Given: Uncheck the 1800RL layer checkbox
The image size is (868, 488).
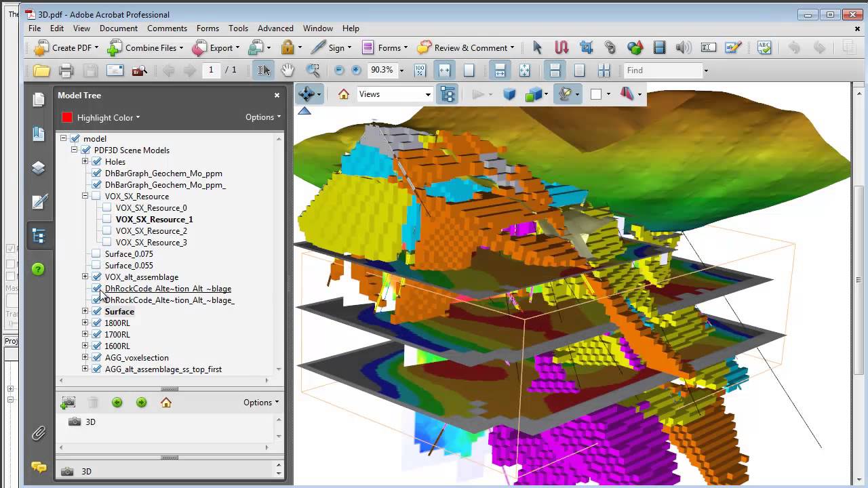Looking at the screenshot, I should [96, 323].
